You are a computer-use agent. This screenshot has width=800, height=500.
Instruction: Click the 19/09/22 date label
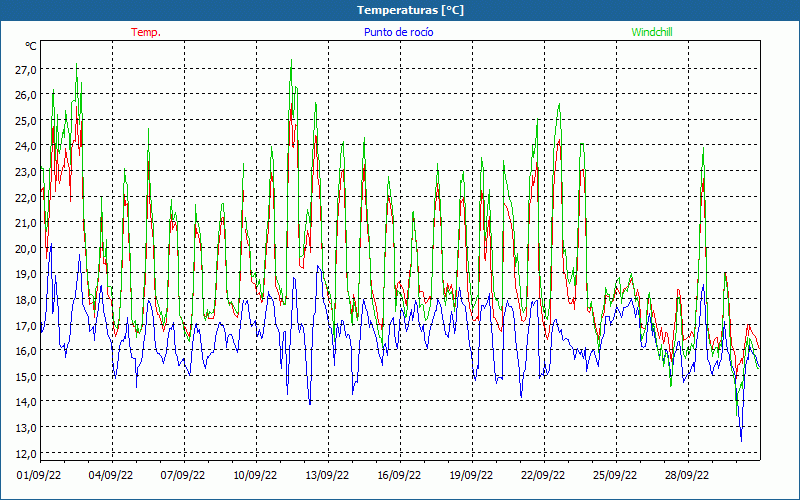click(471, 475)
